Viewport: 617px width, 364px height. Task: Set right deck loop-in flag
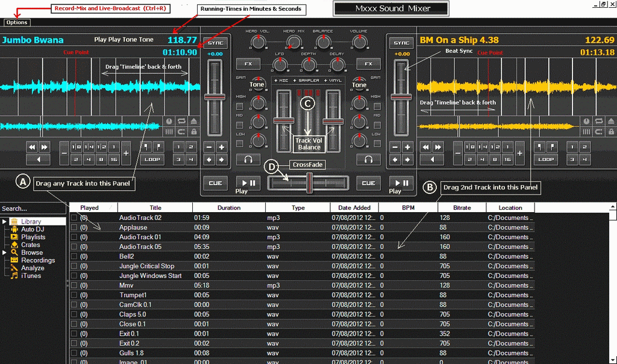[539, 147]
